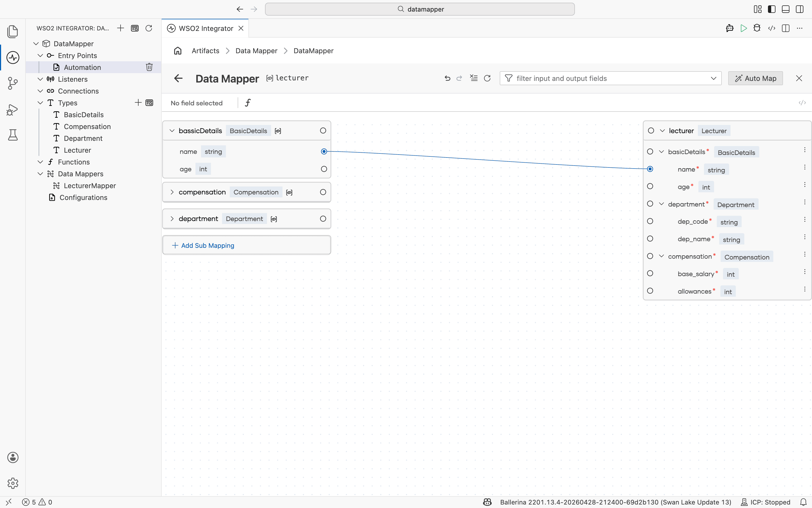This screenshot has width=812, height=508.
Task: Open Lecturer type in tree
Action: [78, 150]
